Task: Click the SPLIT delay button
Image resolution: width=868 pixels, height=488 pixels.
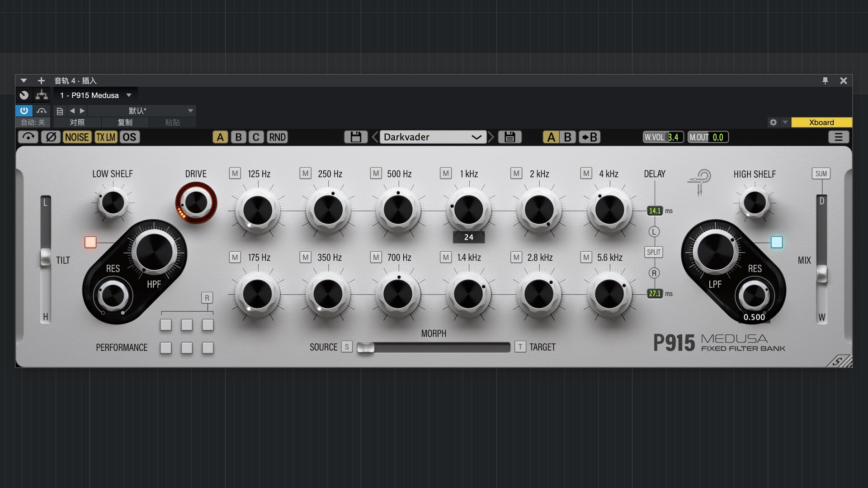Action: coord(654,252)
